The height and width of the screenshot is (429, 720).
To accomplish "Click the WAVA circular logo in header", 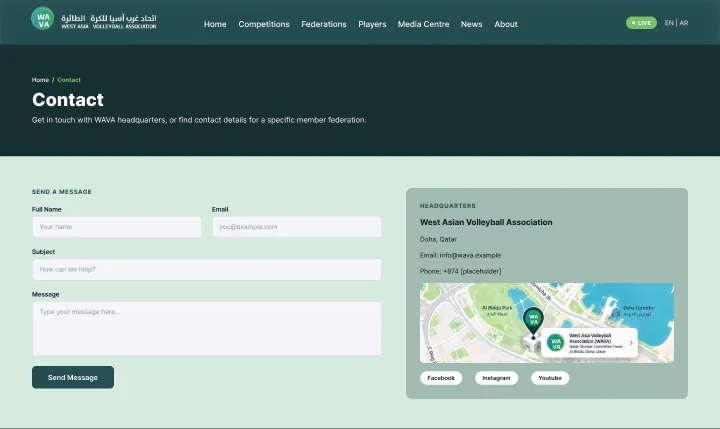I will (x=43, y=19).
